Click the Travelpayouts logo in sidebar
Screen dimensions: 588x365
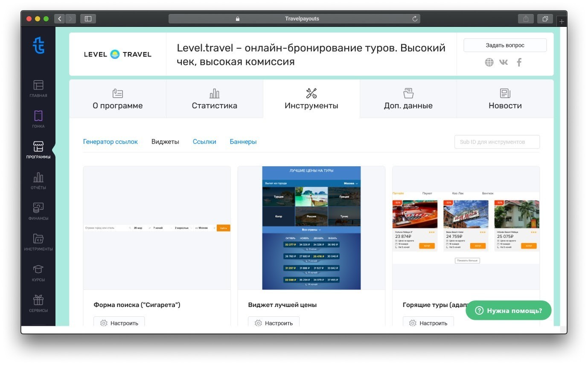(x=38, y=45)
